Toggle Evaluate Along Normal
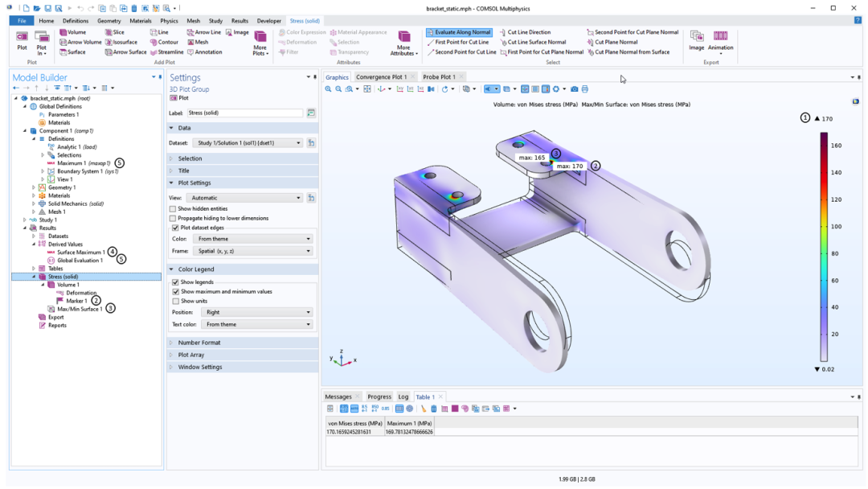 coord(459,32)
